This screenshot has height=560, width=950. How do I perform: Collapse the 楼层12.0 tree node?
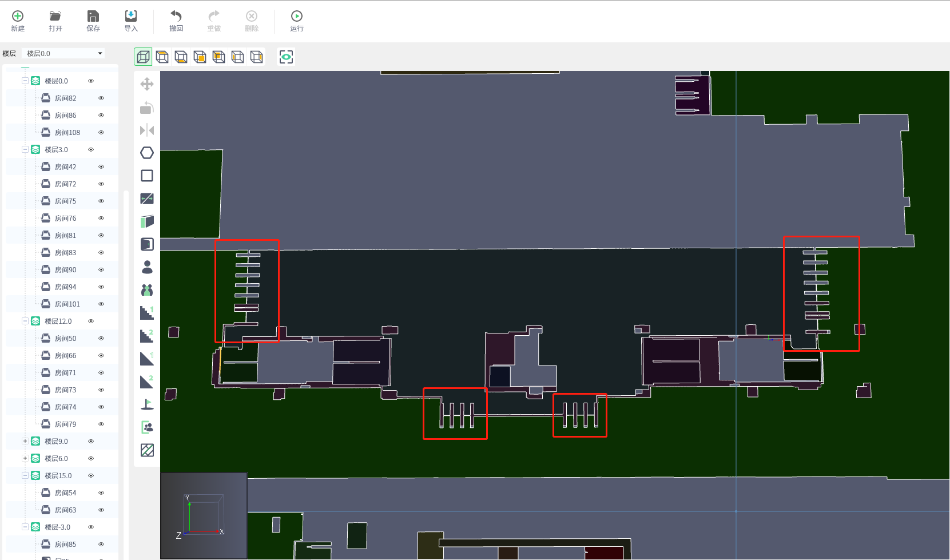click(x=25, y=321)
